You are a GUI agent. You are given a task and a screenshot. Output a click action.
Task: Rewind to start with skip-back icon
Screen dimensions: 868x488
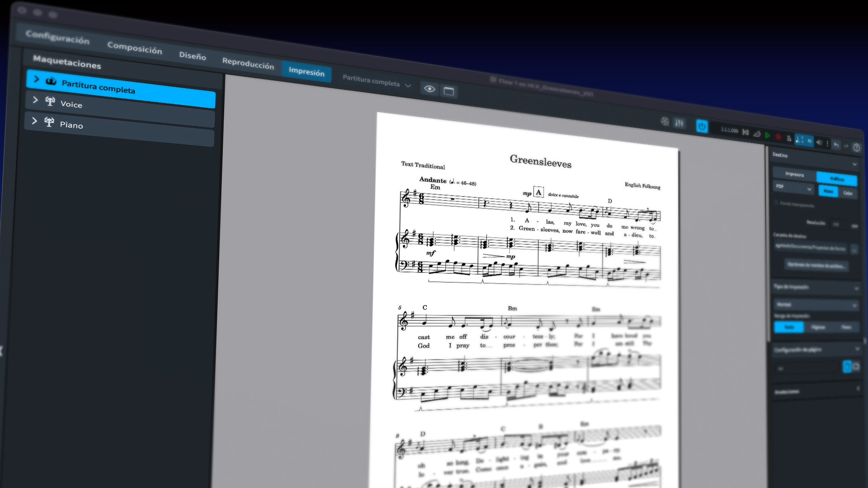[745, 132]
